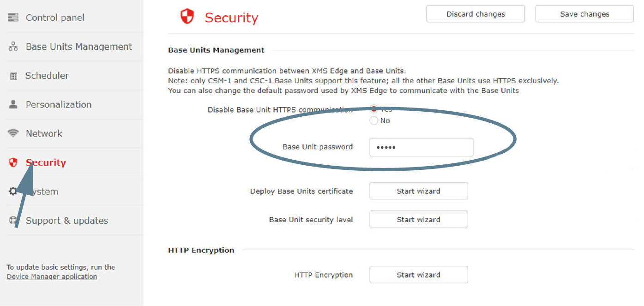Click the System gear icon

[x=13, y=191]
